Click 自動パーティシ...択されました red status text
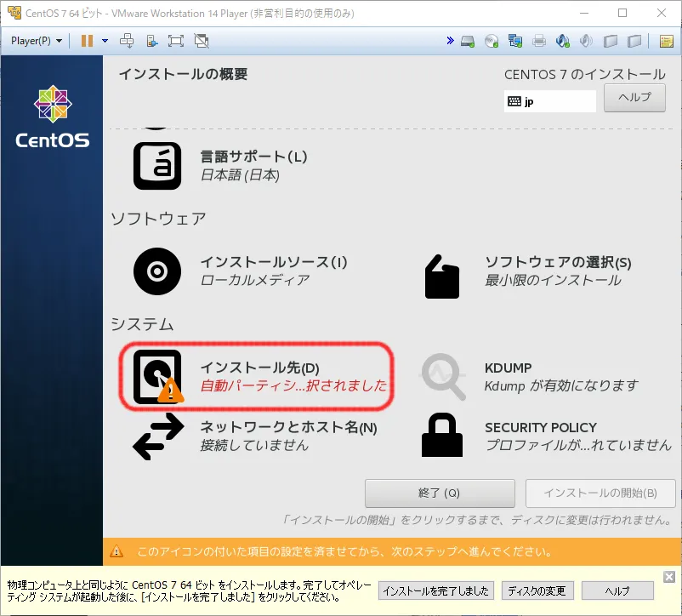The height and width of the screenshot is (616, 682). (x=293, y=385)
